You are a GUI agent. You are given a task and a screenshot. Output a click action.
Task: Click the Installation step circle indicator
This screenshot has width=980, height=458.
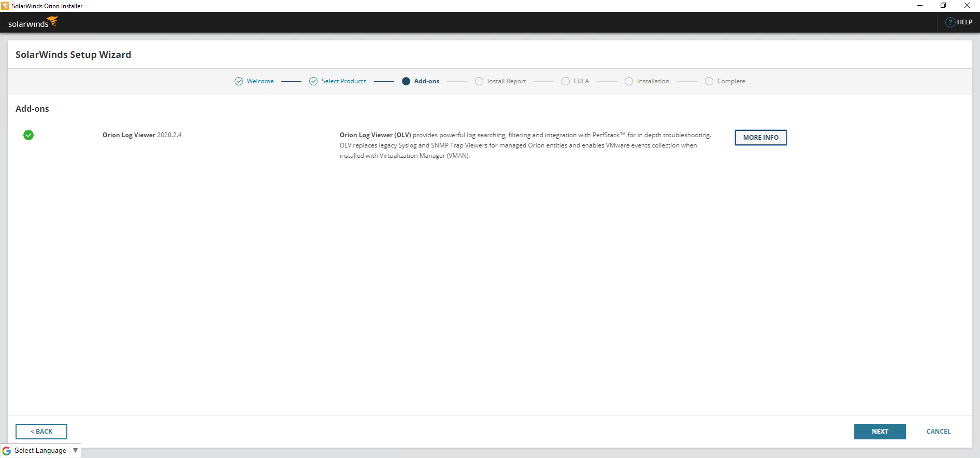pyautogui.click(x=629, y=81)
